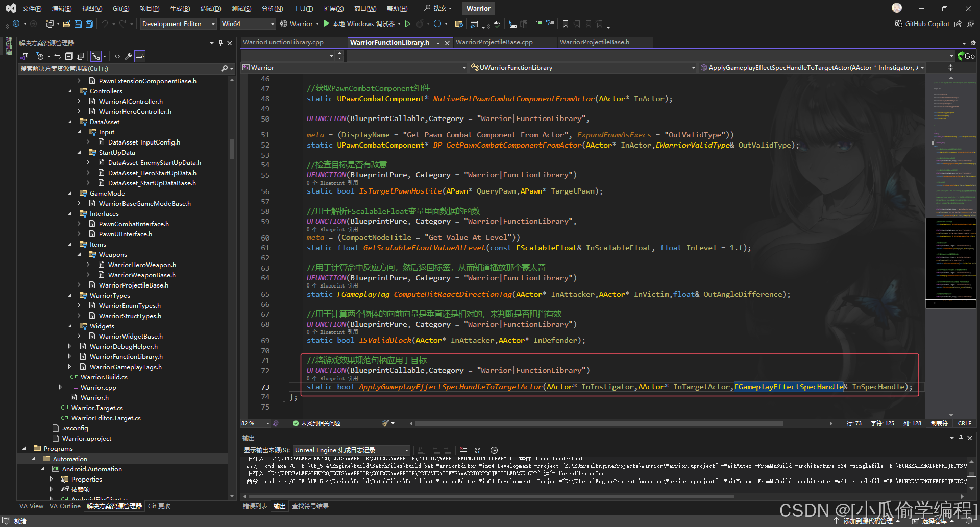
Task: Open the 82 % zoom level dropdown
Action: (x=256, y=423)
